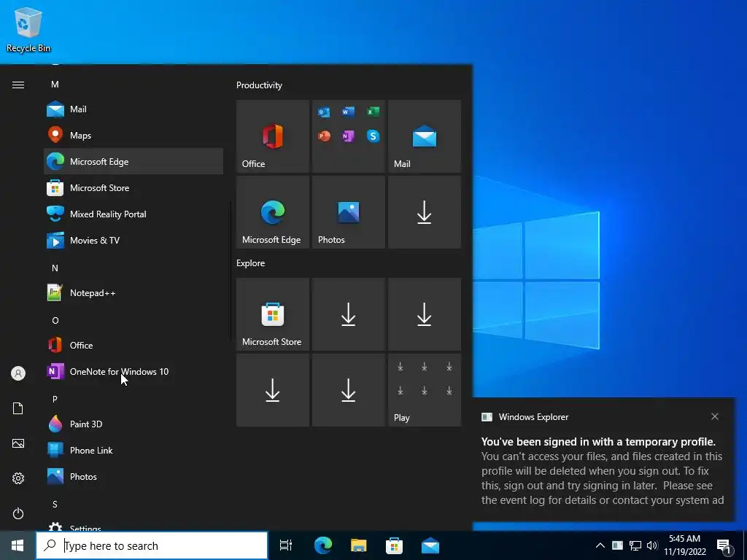Open Microsoft Edge from the taskbar
This screenshot has height=560, width=747.
click(x=323, y=545)
